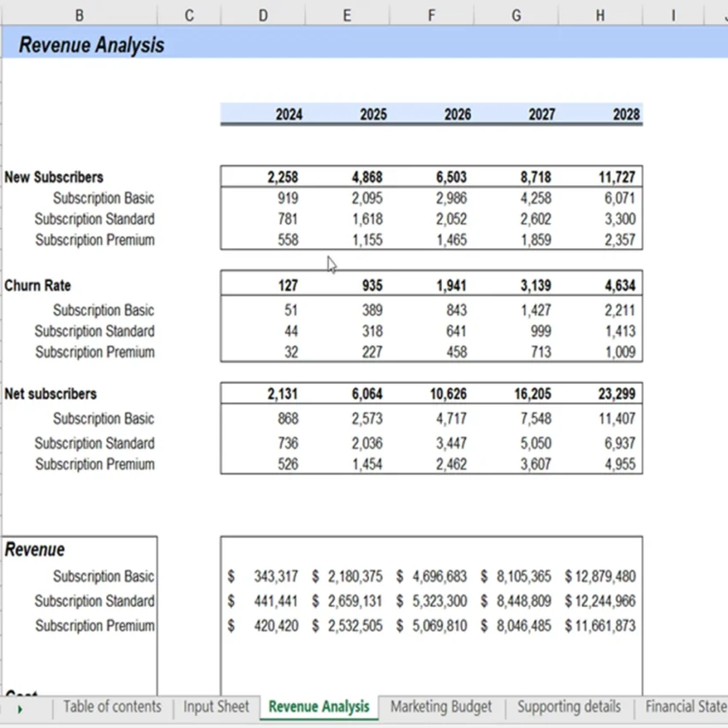
Task: Select column D header
Action: pos(263,15)
